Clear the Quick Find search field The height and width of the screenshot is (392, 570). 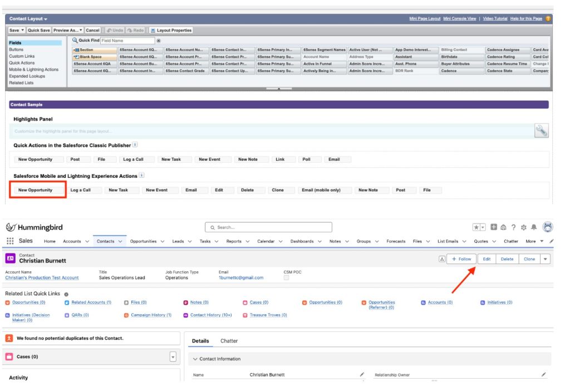click(x=159, y=41)
